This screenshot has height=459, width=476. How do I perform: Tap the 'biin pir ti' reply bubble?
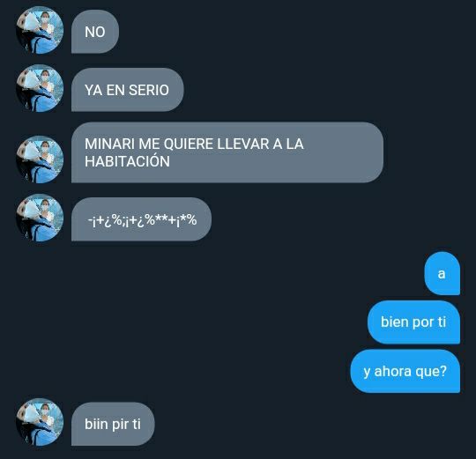[x=113, y=424]
